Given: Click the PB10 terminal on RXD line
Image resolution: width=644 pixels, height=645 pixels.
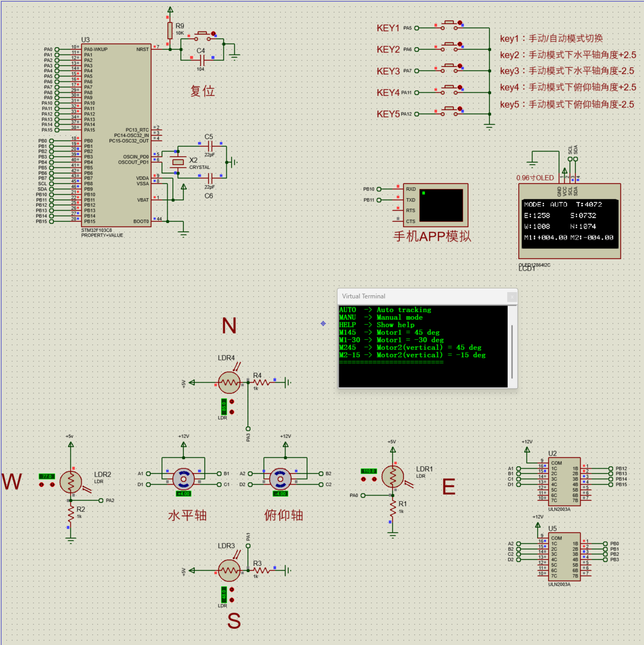Looking at the screenshot, I should tap(378, 189).
